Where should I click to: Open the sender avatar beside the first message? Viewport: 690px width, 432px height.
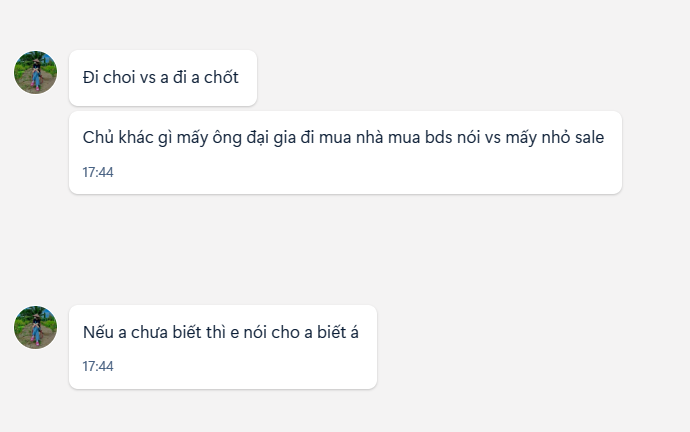(x=36, y=72)
